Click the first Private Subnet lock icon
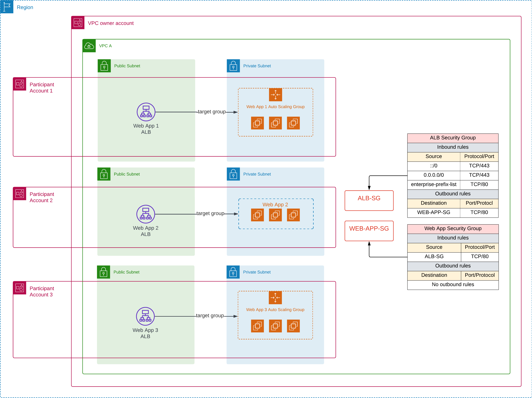This screenshot has height=398, width=532. tap(233, 66)
